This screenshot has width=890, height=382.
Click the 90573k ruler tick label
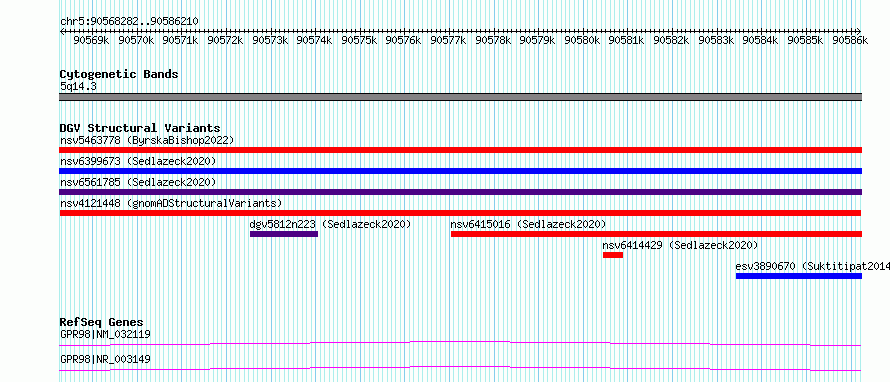click(x=270, y=40)
